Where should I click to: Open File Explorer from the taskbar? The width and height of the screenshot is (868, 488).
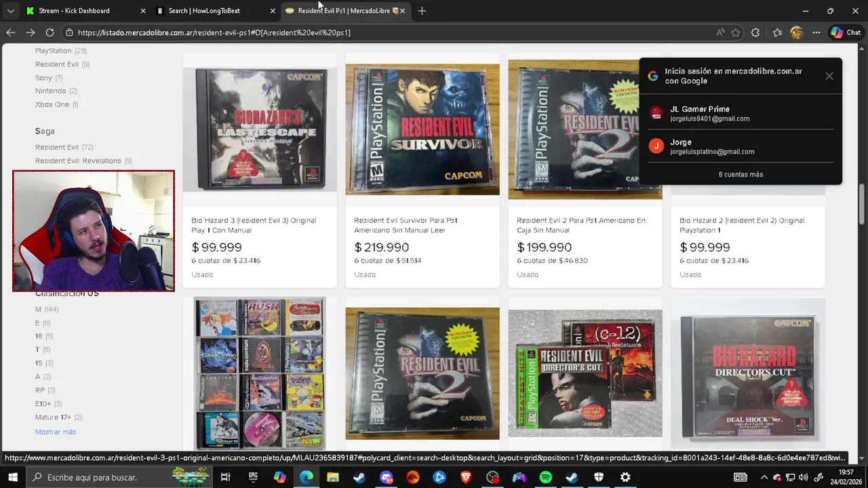(x=333, y=477)
